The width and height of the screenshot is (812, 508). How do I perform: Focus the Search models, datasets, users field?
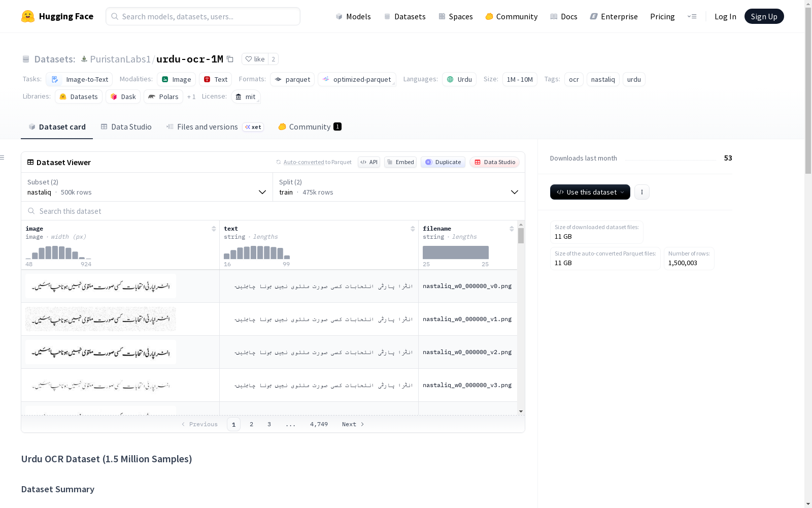tap(203, 16)
